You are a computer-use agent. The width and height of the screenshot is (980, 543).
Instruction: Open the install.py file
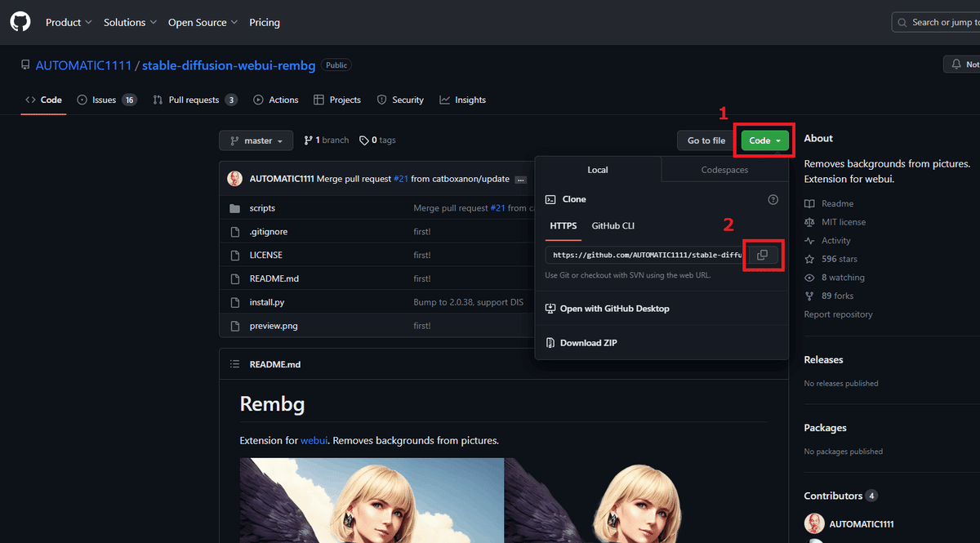[x=267, y=302]
